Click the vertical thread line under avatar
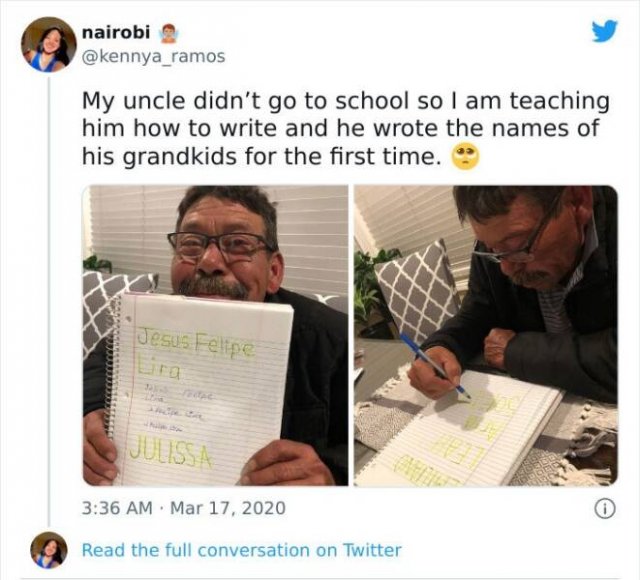 49,302
